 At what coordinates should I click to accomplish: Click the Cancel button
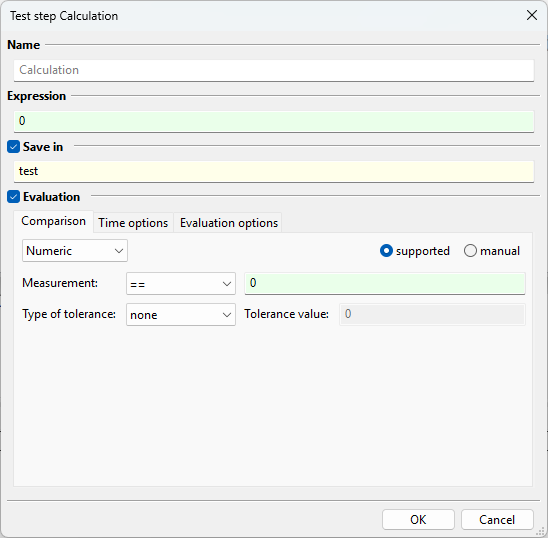[x=497, y=519]
